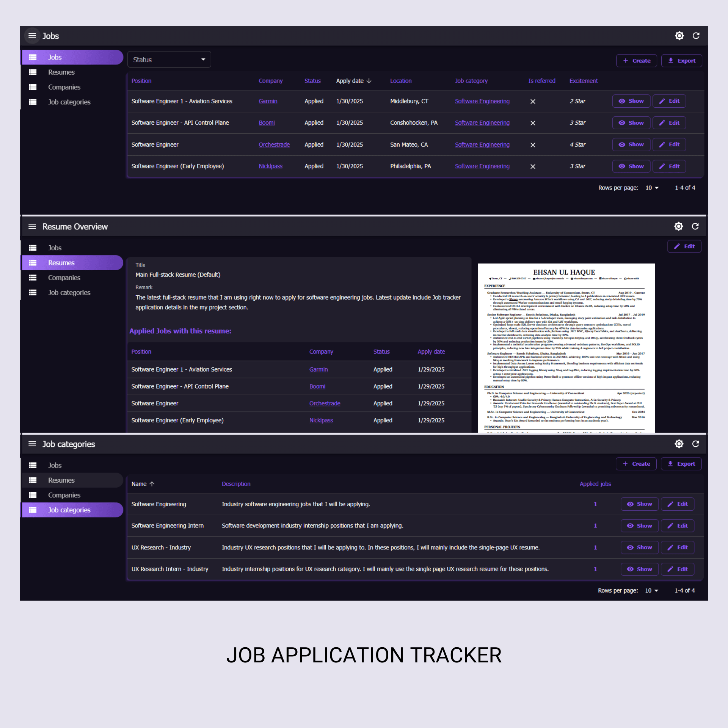Sort Jobs table by Excitement column

click(583, 81)
